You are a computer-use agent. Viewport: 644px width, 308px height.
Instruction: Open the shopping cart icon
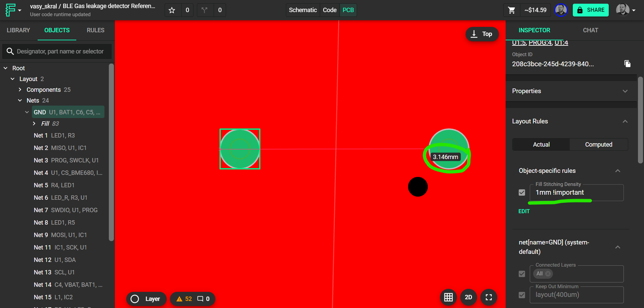(x=512, y=10)
